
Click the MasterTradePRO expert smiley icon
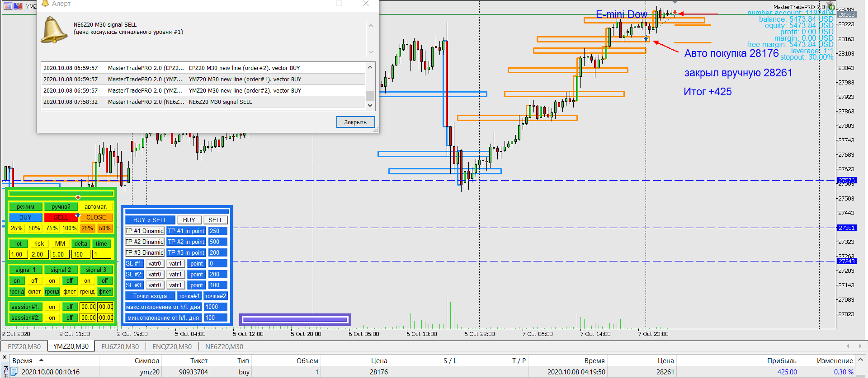click(830, 6)
